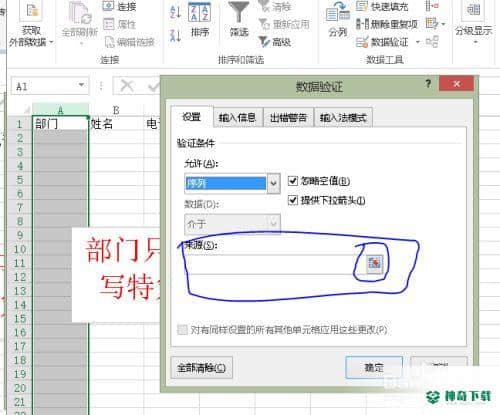Switch to the 出错警告 tab

pos(288,117)
